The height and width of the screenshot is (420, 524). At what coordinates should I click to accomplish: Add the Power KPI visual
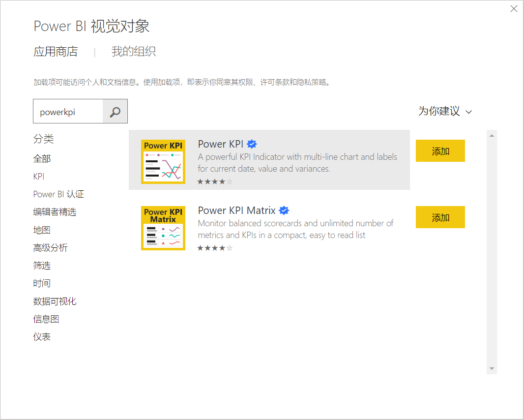pos(440,151)
